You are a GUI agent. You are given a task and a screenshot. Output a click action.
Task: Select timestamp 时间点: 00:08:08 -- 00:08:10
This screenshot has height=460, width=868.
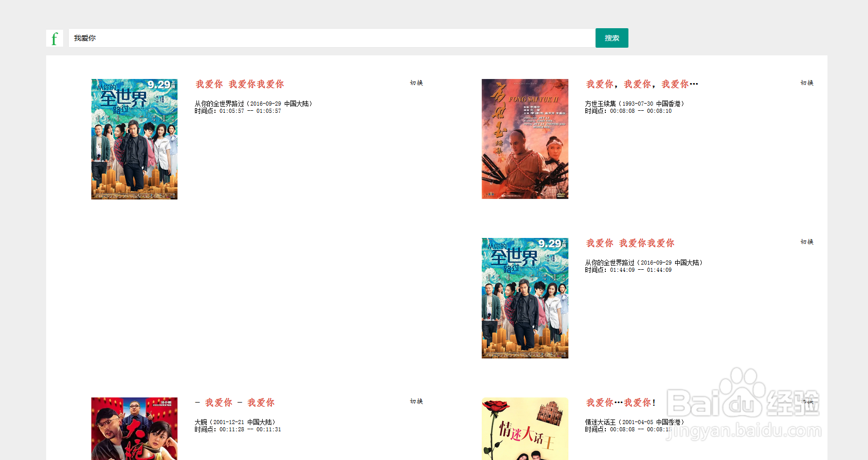tap(628, 111)
